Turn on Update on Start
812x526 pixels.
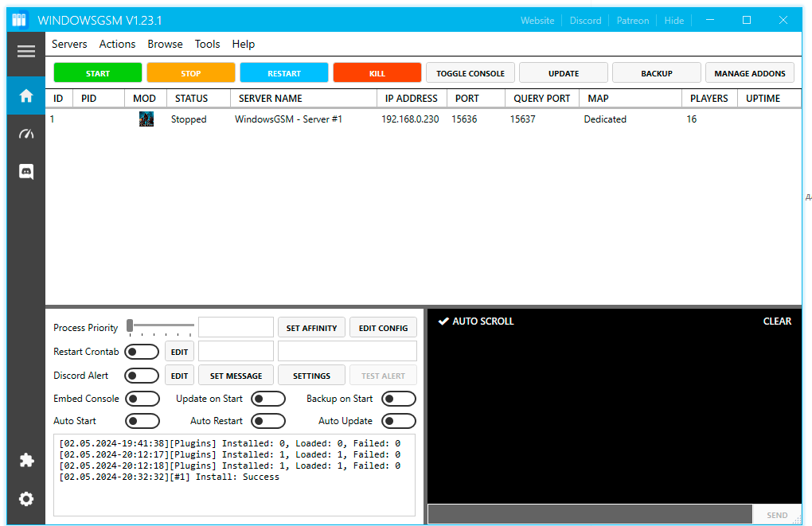pos(268,399)
